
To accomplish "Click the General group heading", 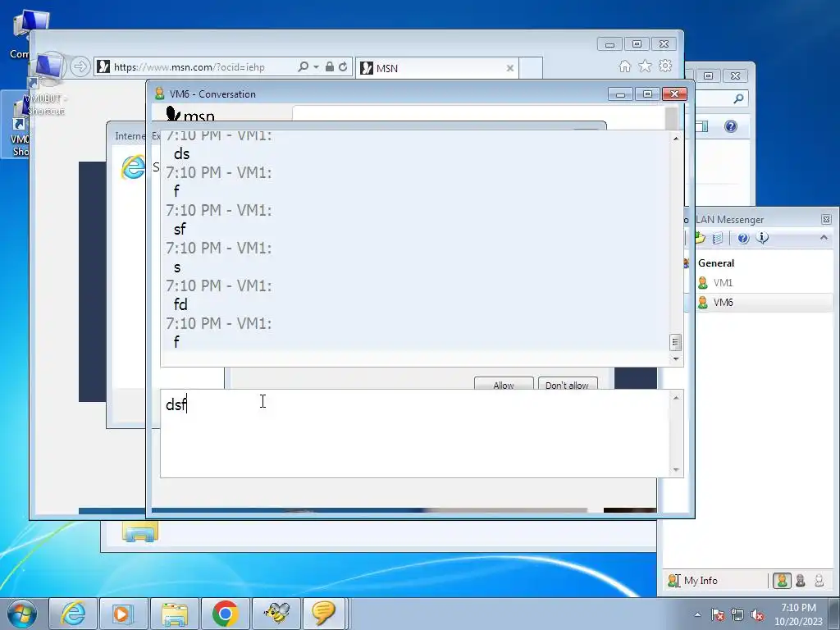I will point(715,263).
